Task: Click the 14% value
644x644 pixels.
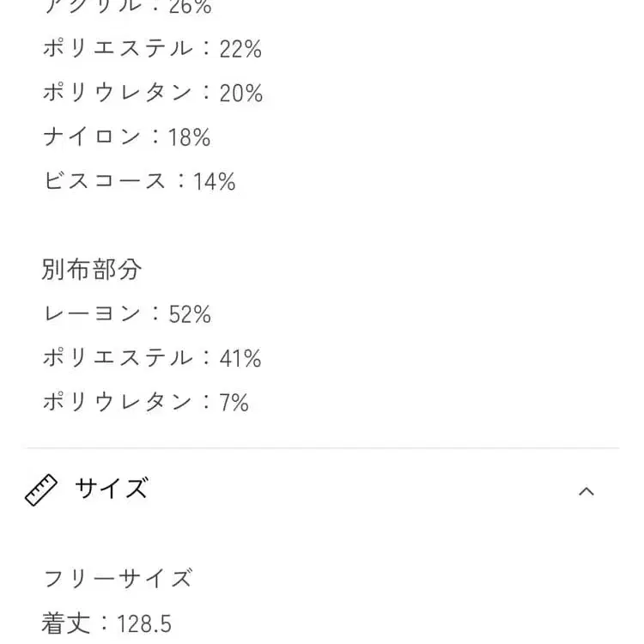Action: pos(215,181)
